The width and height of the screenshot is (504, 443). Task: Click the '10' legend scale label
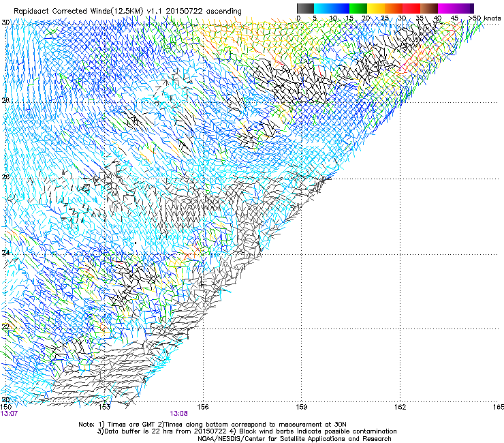pos(333,18)
